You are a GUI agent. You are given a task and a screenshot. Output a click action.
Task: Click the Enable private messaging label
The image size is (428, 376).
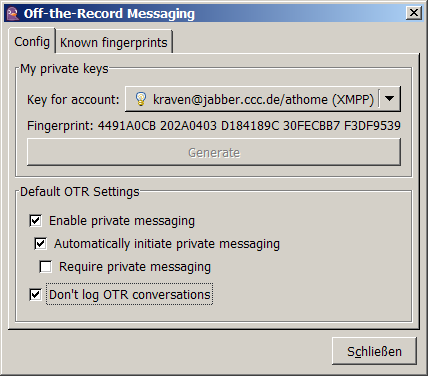(x=122, y=221)
